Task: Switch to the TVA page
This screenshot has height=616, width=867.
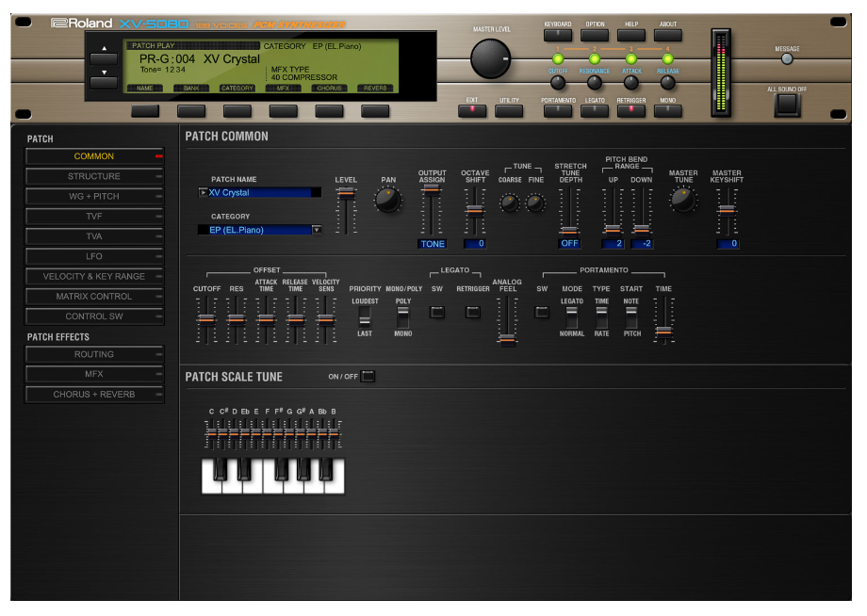Action: 94,236
